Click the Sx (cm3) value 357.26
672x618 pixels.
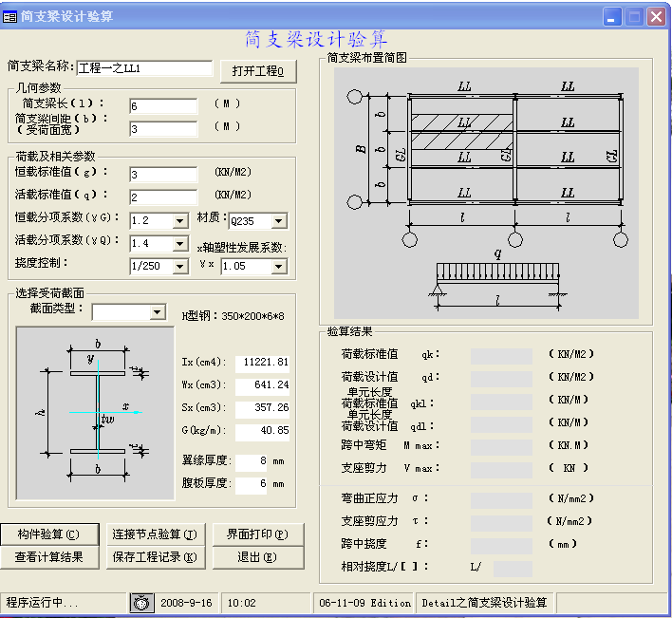tap(262, 408)
